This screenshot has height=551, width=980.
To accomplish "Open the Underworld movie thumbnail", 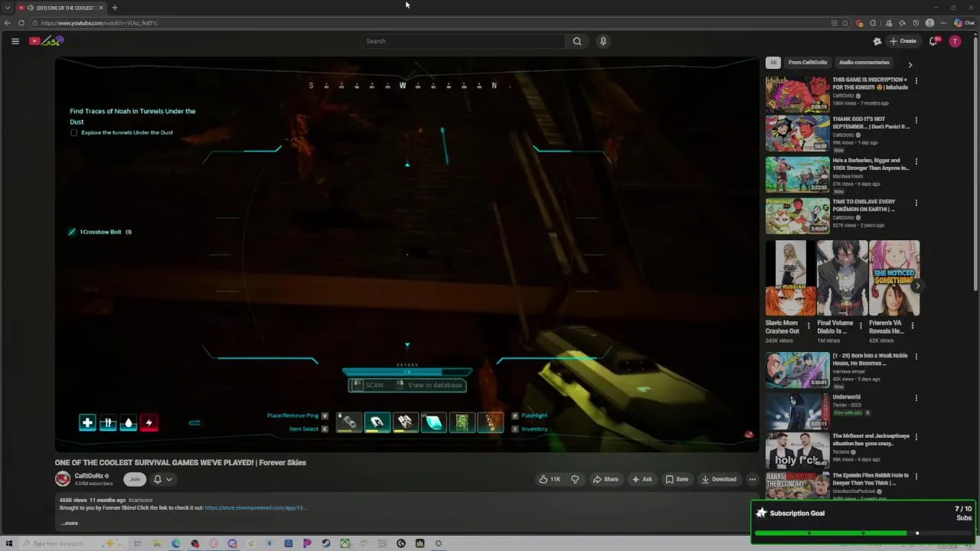I will pos(797,411).
